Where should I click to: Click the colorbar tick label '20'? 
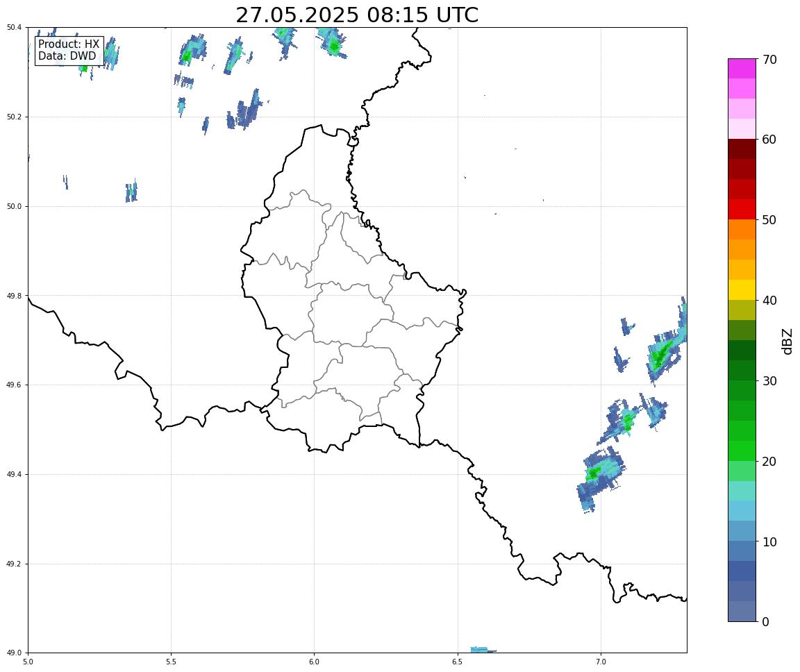coord(769,462)
